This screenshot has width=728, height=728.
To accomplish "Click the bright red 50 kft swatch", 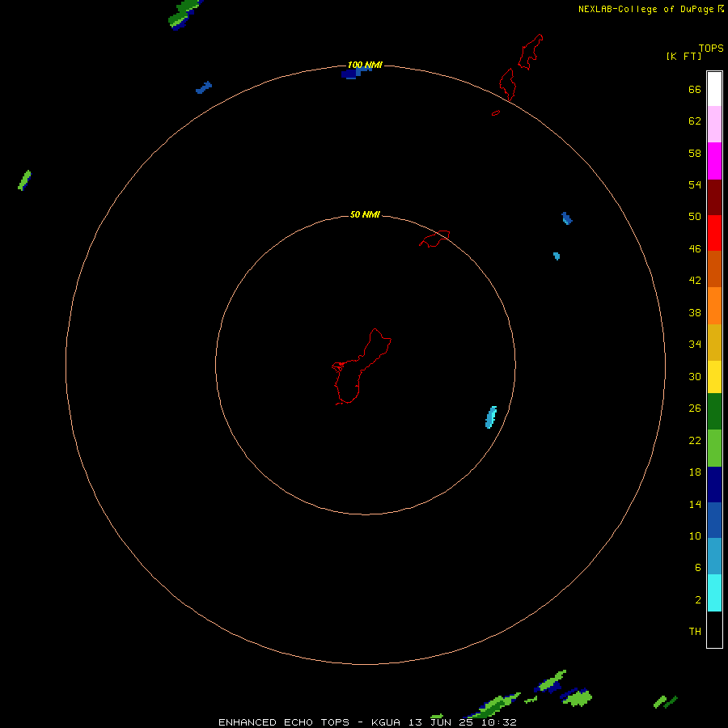I will (x=714, y=233).
